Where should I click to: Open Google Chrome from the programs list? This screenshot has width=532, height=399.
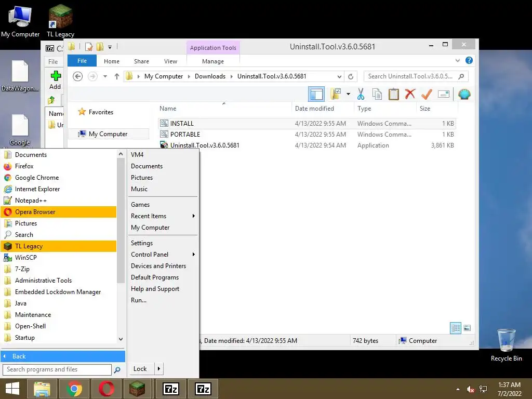tap(58, 178)
